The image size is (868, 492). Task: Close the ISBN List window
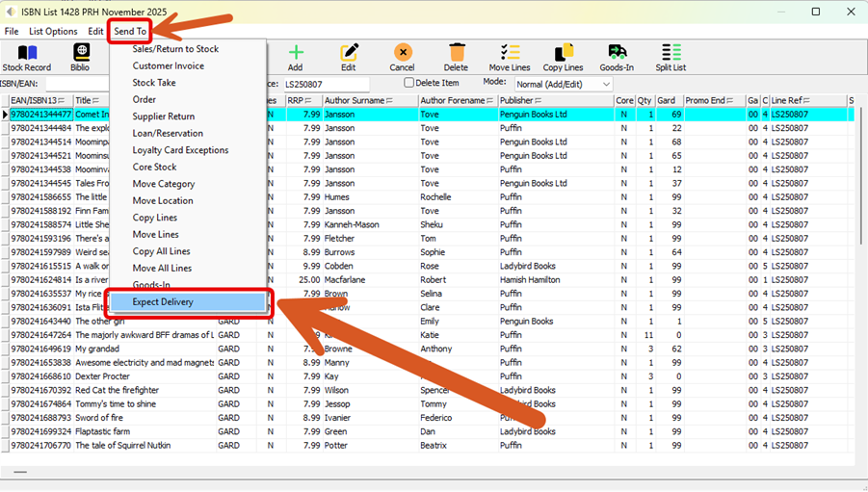click(x=851, y=11)
